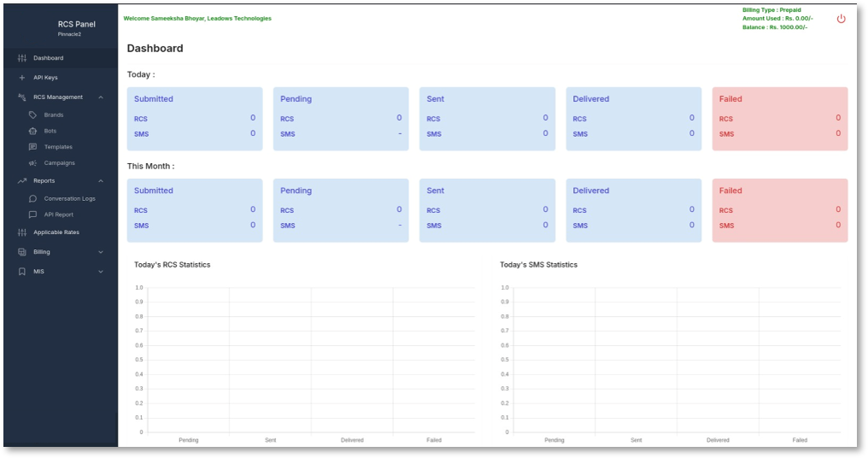Click the chat bubble icon beside Conversation Logs
This screenshot has height=458, width=868.
32,198
